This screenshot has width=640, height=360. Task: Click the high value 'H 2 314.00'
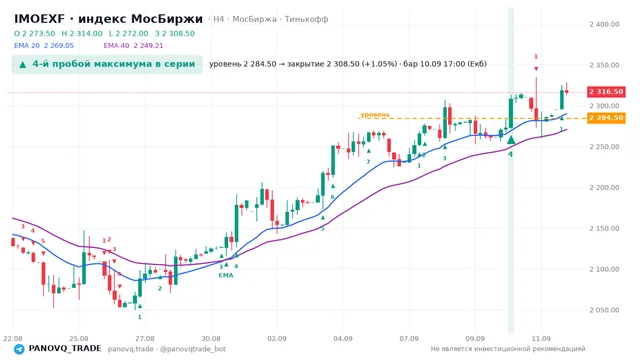(x=82, y=33)
